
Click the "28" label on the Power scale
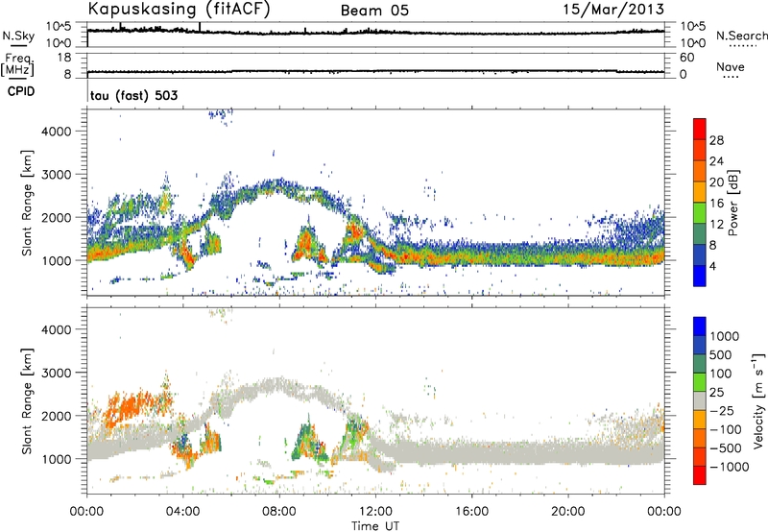point(716,140)
